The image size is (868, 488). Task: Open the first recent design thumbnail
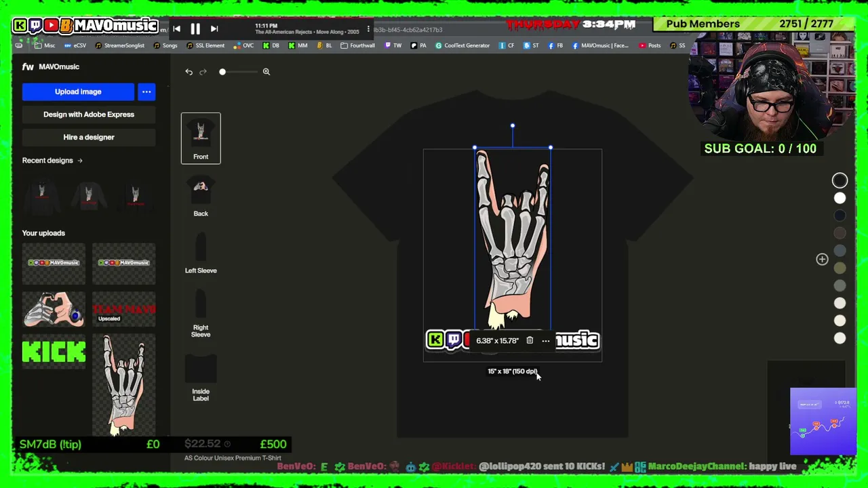coord(41,196)
